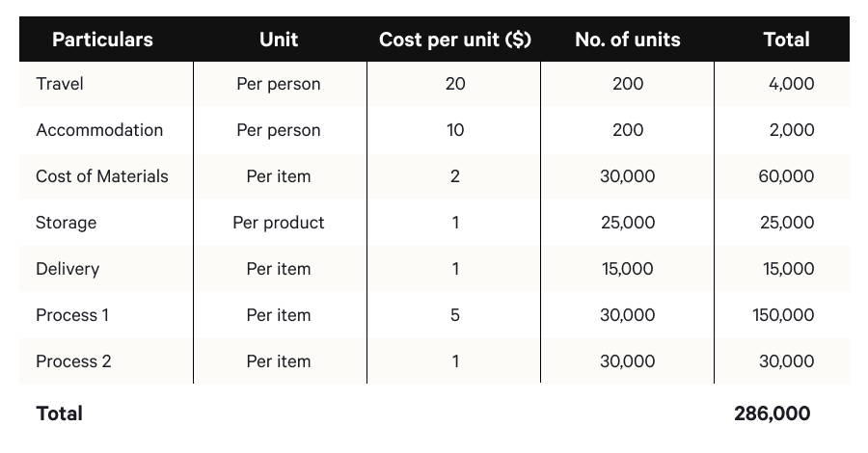Screen dimensions: 868x453
Task: Click the bold Total label in footer row
Action: pyautogui.click(x=60, y=413)
